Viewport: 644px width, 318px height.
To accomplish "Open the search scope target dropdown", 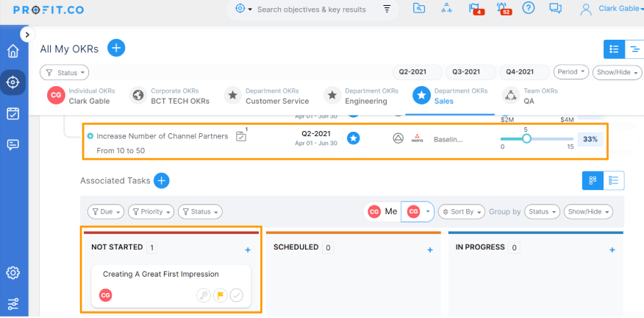I will 243,9.
